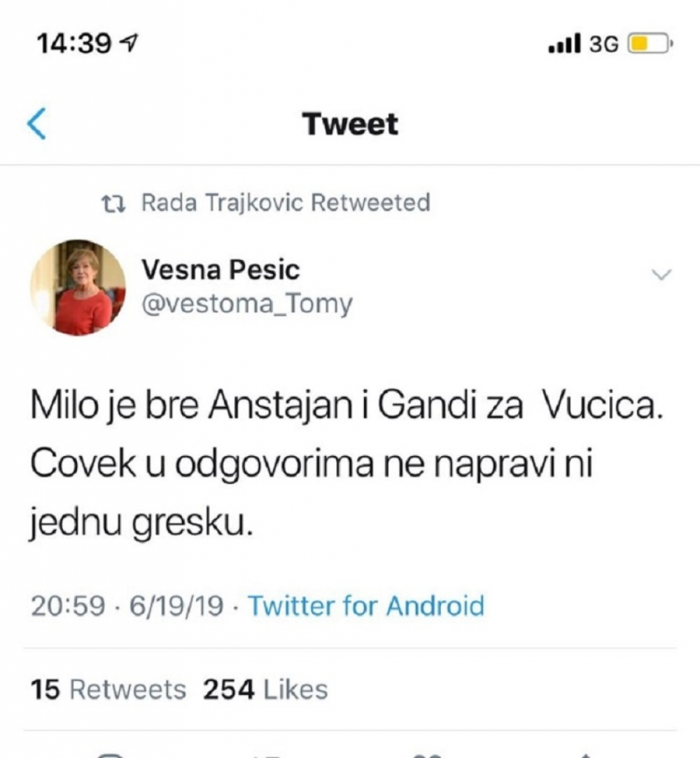700x758 pixels.
Task: Tap the back arrow to leave the tweet
Action: pyautogui.click(x=36, y=124)
